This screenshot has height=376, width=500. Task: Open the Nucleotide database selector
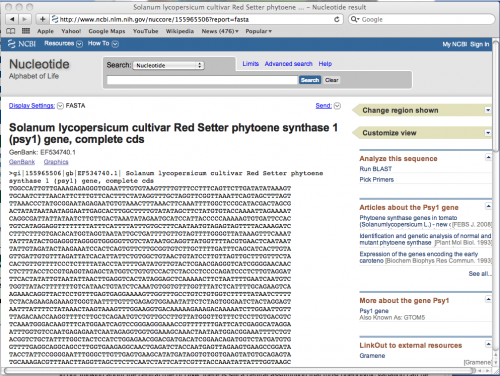coord(169,65)
